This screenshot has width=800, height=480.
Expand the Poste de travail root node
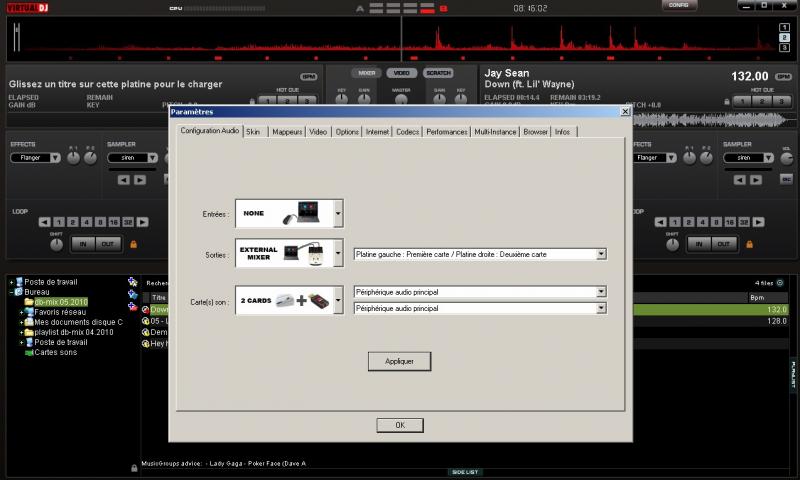pos(11,282)
